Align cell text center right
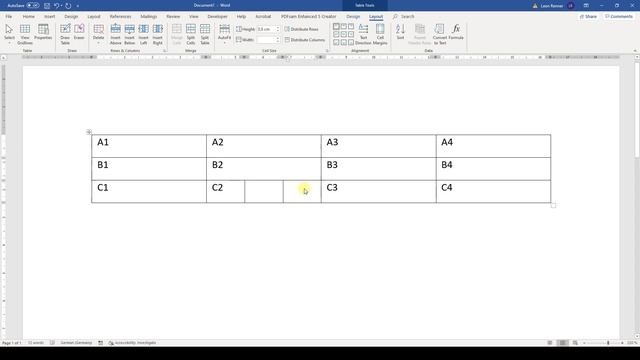The image size is (640, 360). [351, 34]
